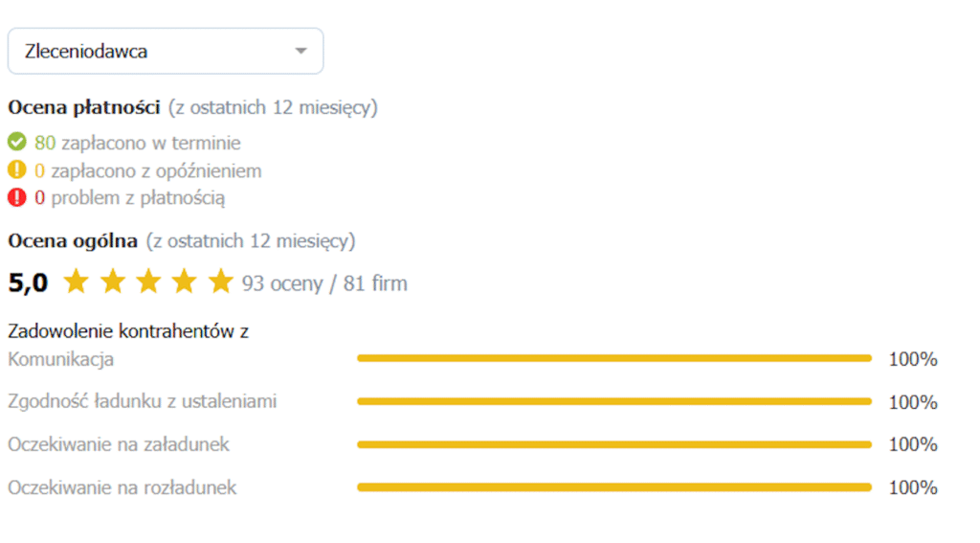Click the third rating star
Viewport: 980px width, 543px height.
coord(148,282)
